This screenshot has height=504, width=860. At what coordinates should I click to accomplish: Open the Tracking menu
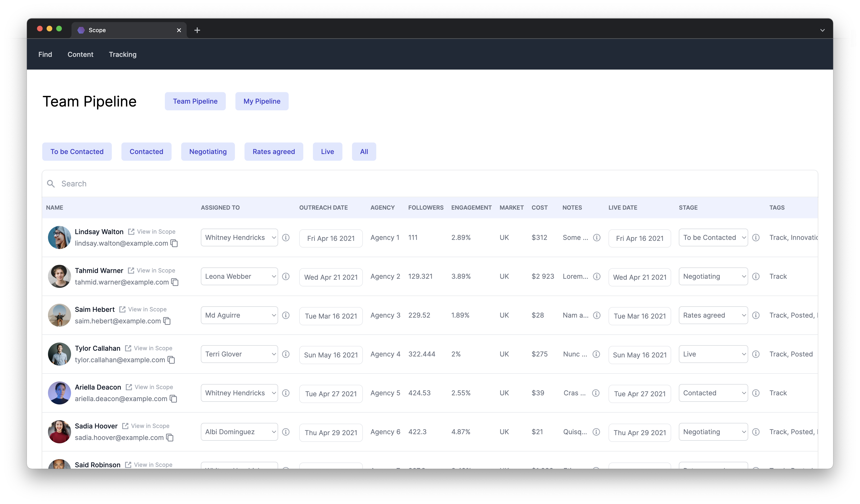click(123, 55)
